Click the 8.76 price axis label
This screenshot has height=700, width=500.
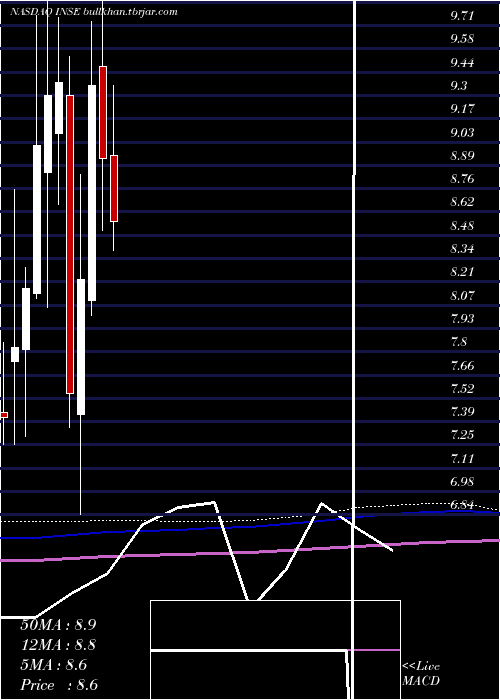pos(462,179)
